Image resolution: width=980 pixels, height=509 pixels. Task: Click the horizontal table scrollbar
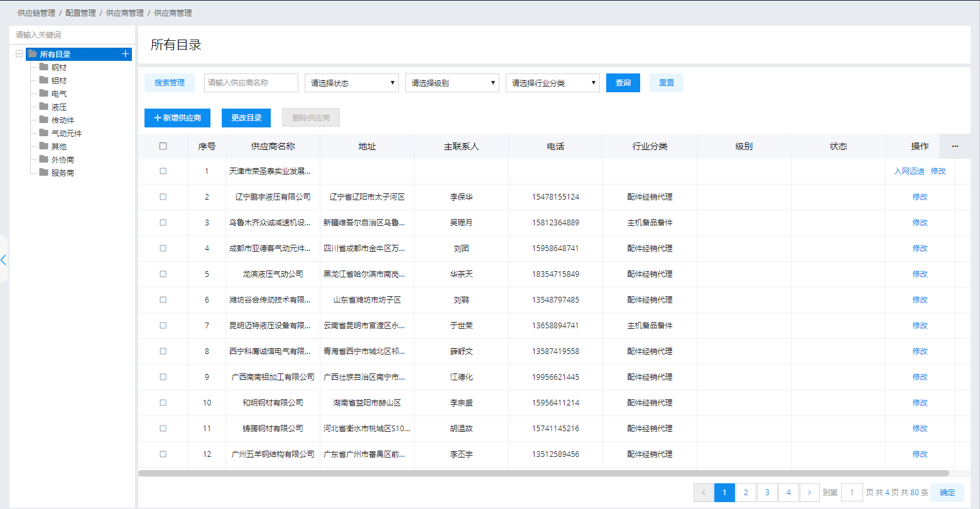tap(543, 473)
